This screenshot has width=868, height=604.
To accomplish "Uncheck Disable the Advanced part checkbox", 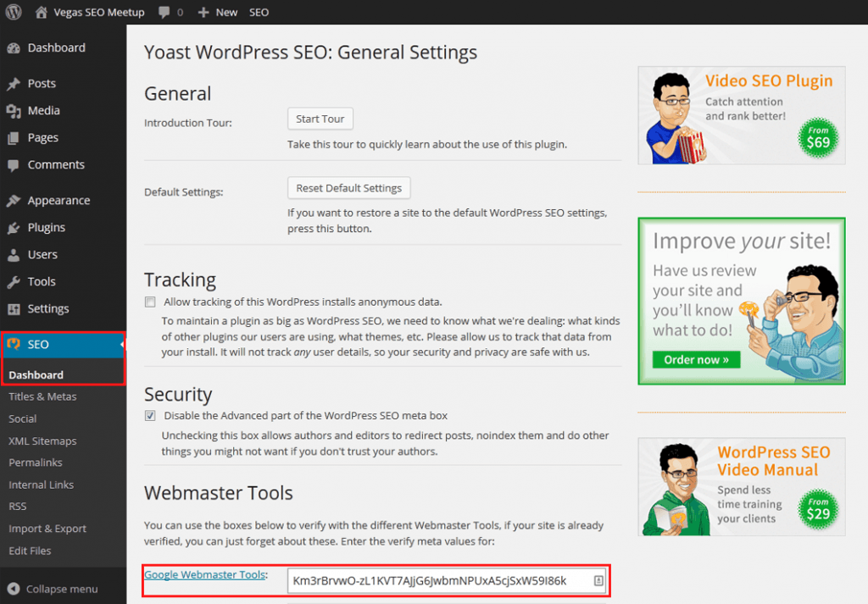I will click(150, 415).
